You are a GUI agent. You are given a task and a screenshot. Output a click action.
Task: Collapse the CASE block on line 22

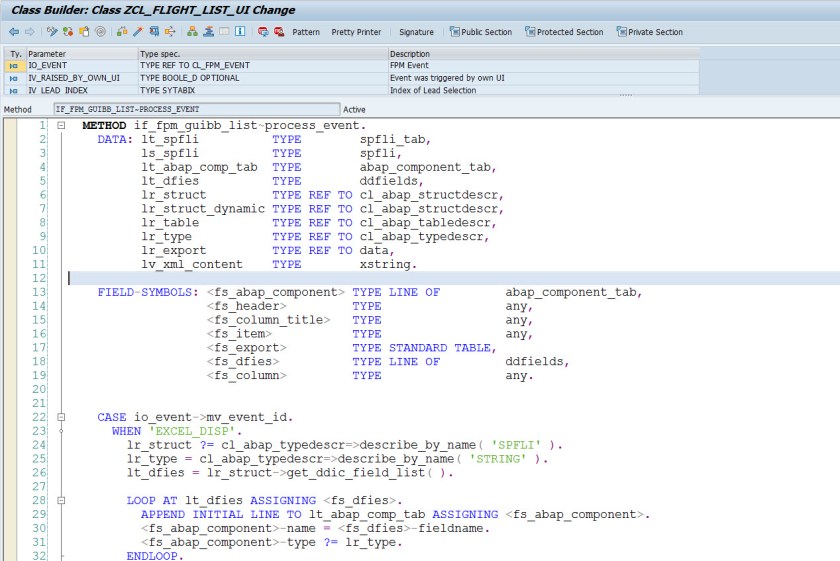pyautogui.click(x=60, y=416)
